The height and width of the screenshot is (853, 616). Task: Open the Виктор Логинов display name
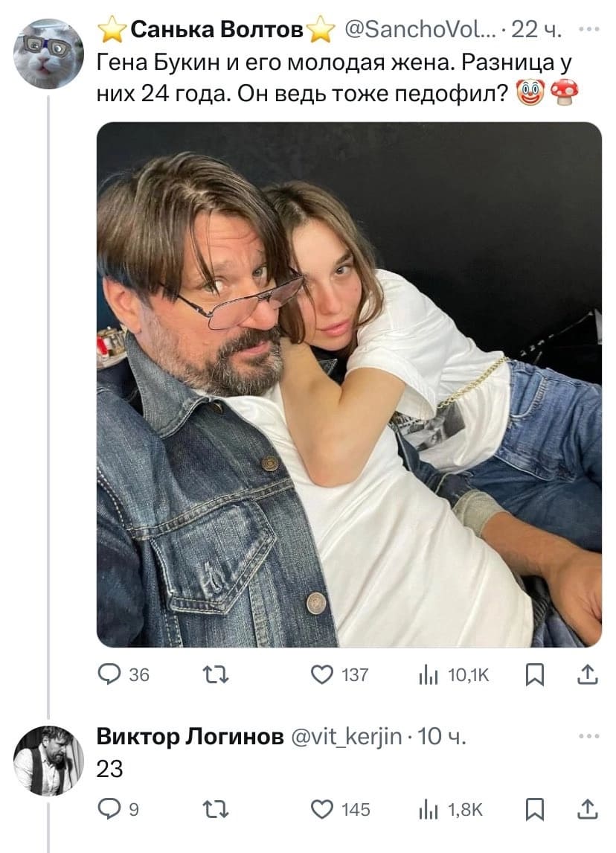190,737
